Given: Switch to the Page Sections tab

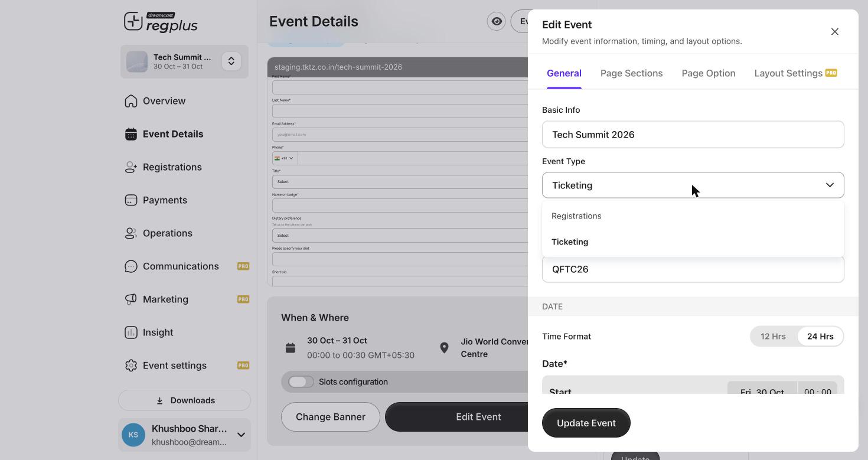Looking at the screenshot, I should pyautogui.click(x=631, y=73).
